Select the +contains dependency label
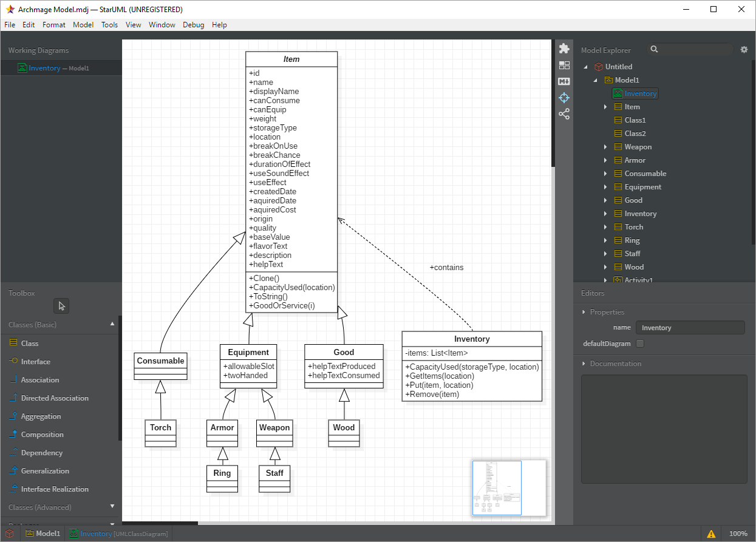This screenshot has height=542, width=756. click(x=446, y=267)
